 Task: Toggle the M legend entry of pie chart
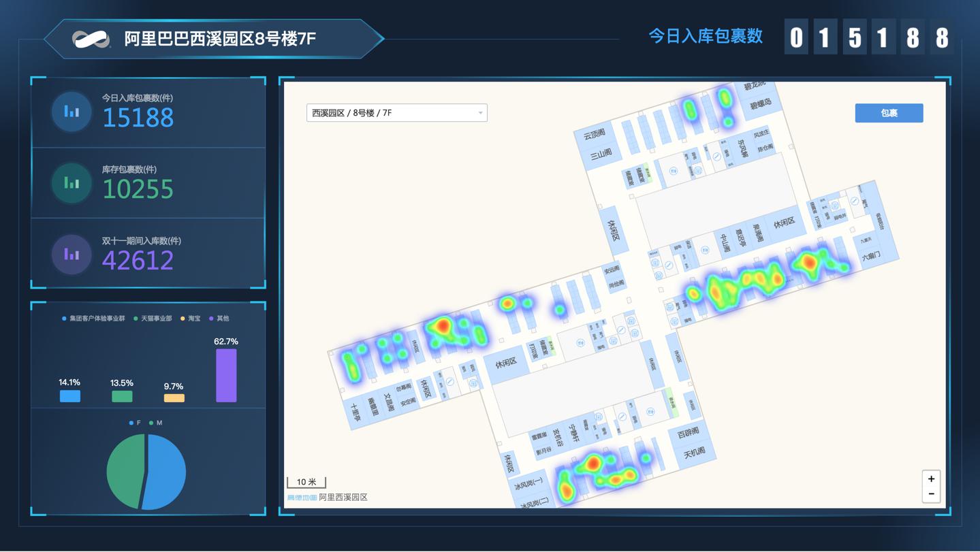(155, 423)
